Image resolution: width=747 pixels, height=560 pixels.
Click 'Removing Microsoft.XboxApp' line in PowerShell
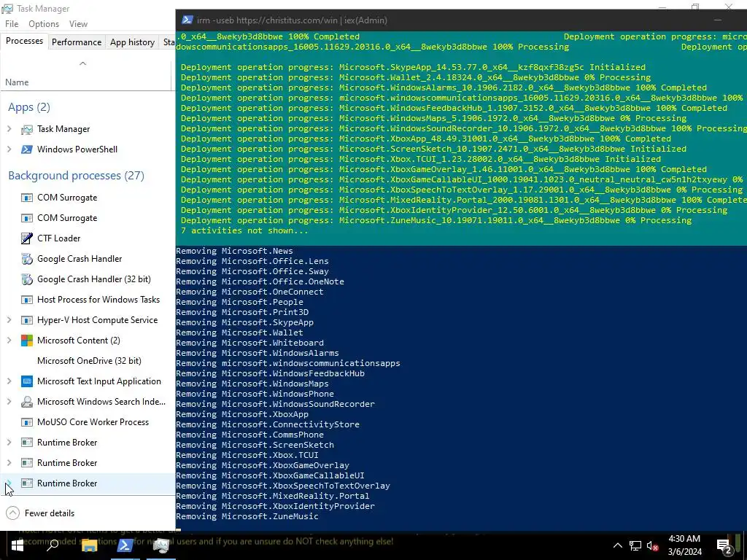[242, 414]
